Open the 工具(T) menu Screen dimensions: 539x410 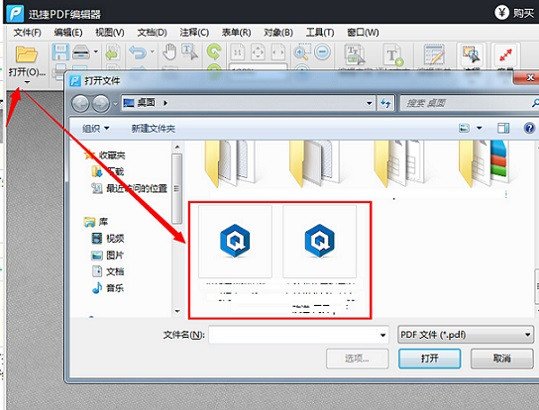pos(320,33)
